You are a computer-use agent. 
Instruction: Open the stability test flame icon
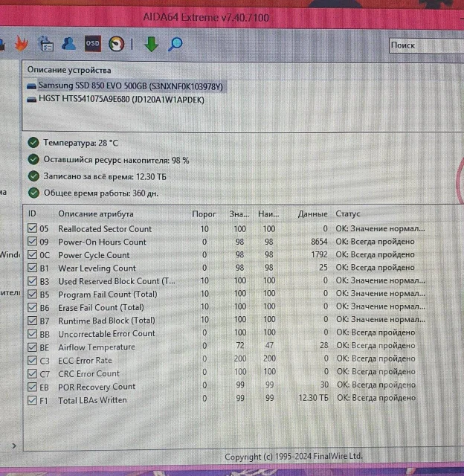22,44
